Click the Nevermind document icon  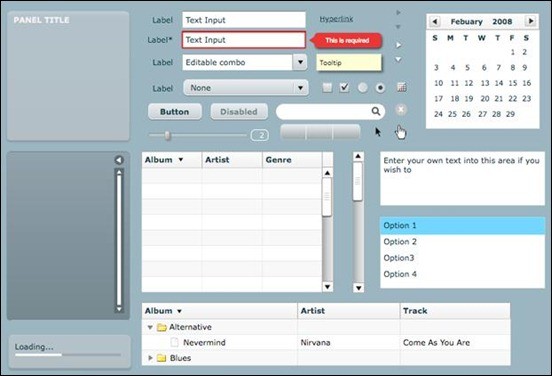click(x=174, y=342)
